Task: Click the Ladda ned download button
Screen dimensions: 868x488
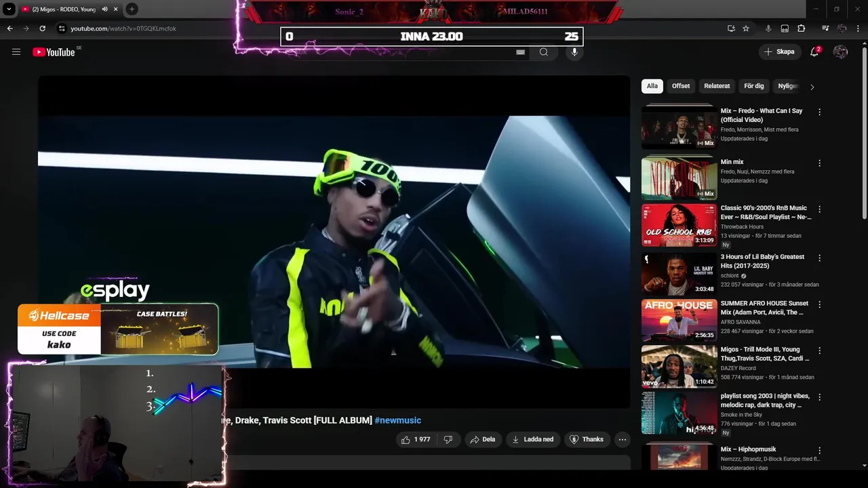Action: [x=533, y=439]
